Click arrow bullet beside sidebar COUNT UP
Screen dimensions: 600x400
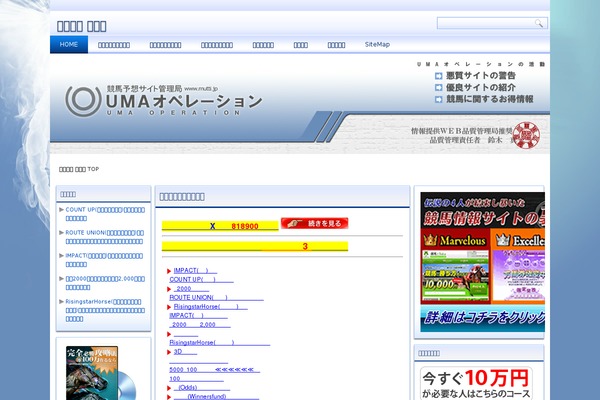[x=61, y=210]
